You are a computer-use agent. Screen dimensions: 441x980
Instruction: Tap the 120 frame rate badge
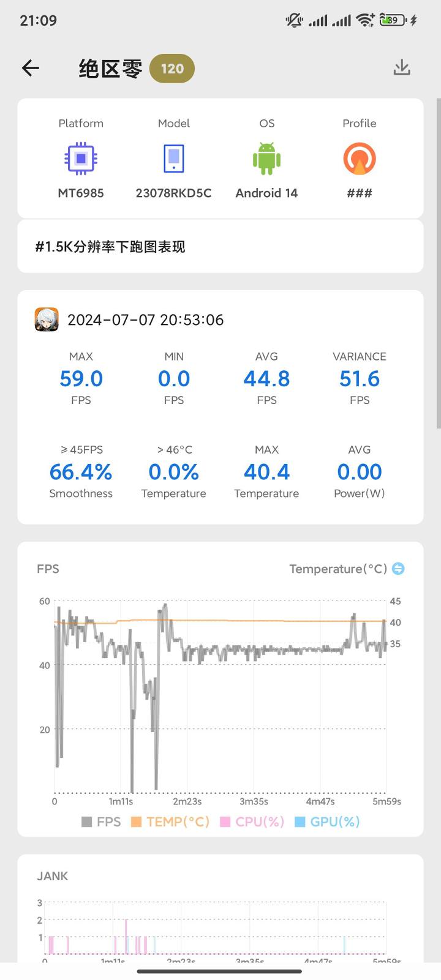pos(172,69)
